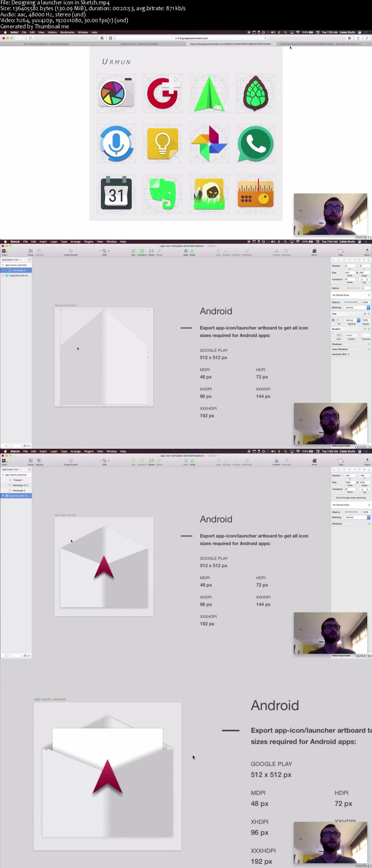Click zoom-out minus in the 7:58 AM Sketch toolbar
Screen dimensions: 372x868
click(100, 461)
